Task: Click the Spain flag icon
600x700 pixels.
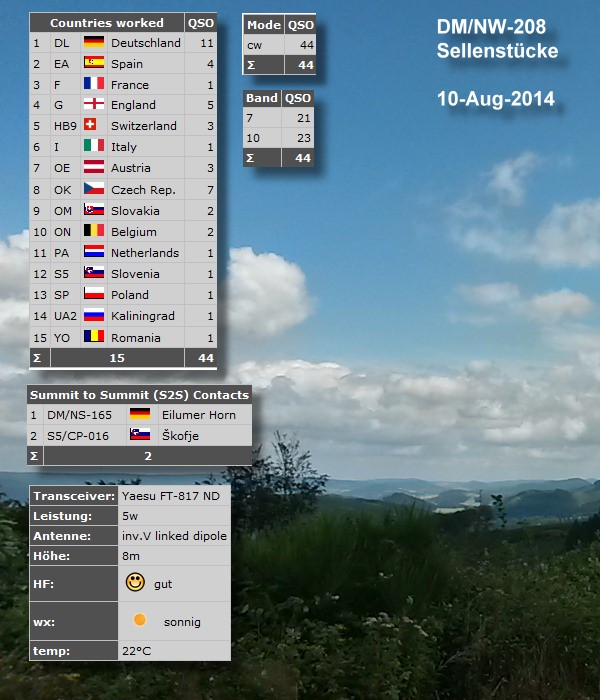Action: [x=94, y=64]
